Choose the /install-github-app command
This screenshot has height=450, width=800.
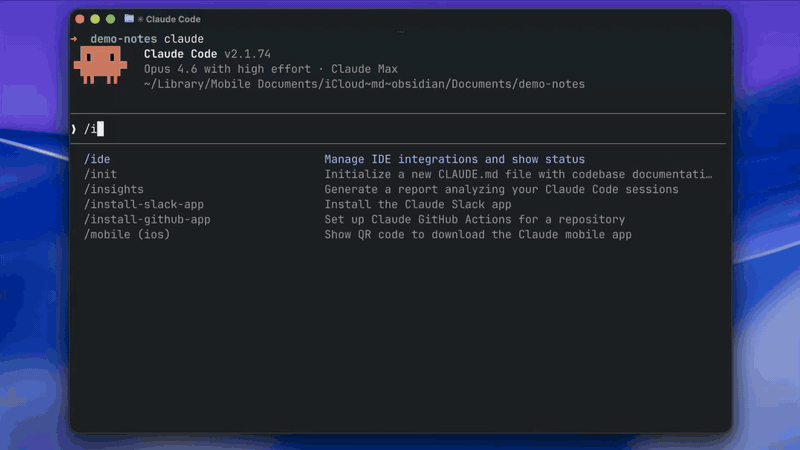point(147,219)
